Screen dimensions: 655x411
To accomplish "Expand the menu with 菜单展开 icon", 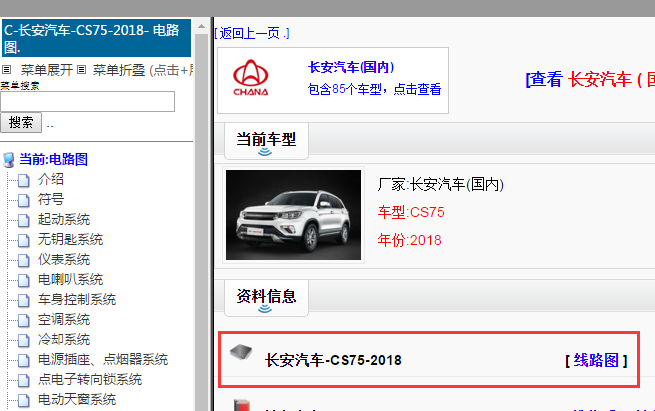I will coord(6,69).
